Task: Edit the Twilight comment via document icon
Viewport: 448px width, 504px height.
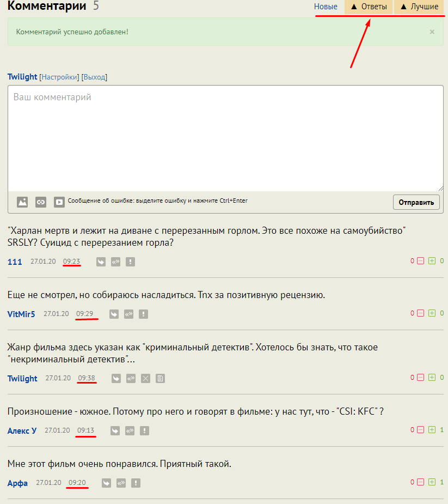Action: [160, 378]
